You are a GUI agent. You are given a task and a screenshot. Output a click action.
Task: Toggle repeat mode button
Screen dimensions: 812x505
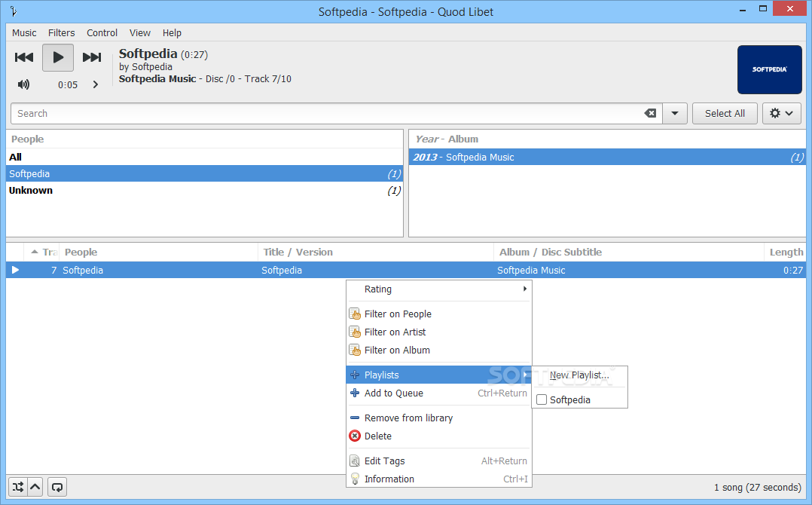coord(57,487)
